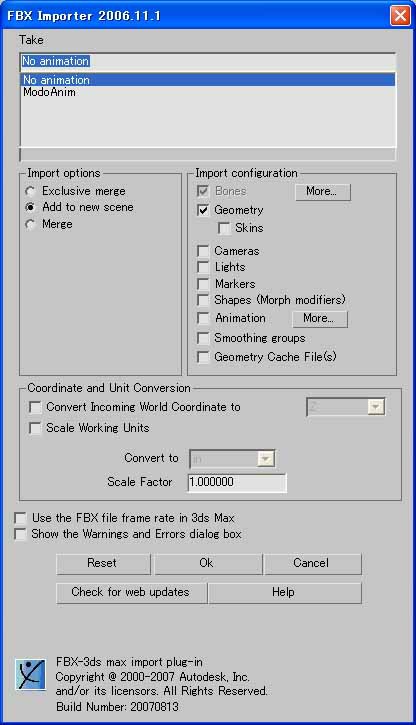Close the FBX Importer dialog
The height and width of the screenshot is (725, 416).
pos(400,15)
